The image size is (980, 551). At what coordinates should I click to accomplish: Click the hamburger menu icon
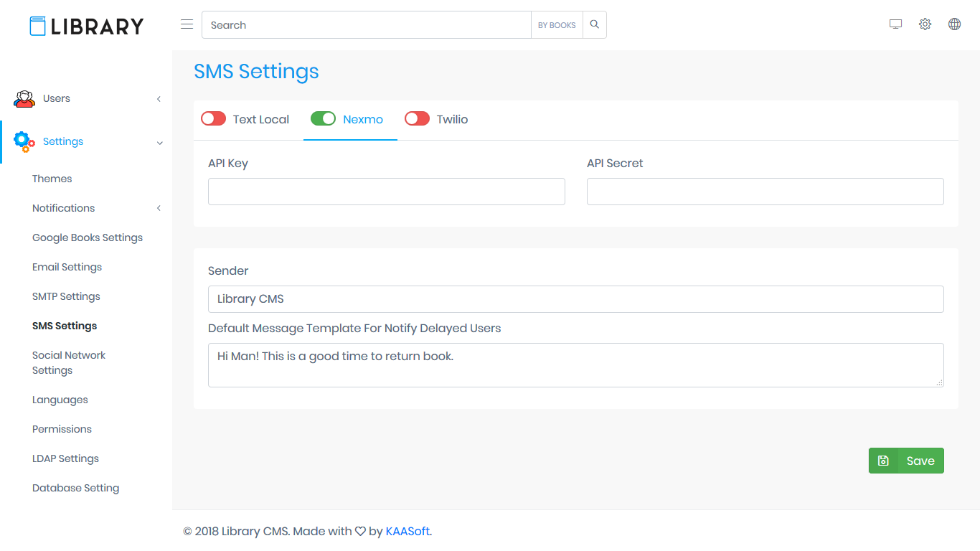click(x=187, y=24)
